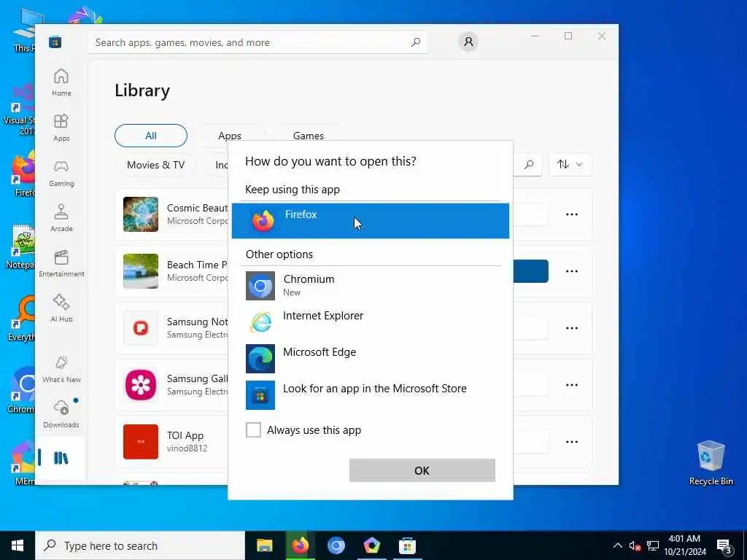Click the muted volume tray icon
Viewport: 747px width, 560px height.
[x=635, y=545]
